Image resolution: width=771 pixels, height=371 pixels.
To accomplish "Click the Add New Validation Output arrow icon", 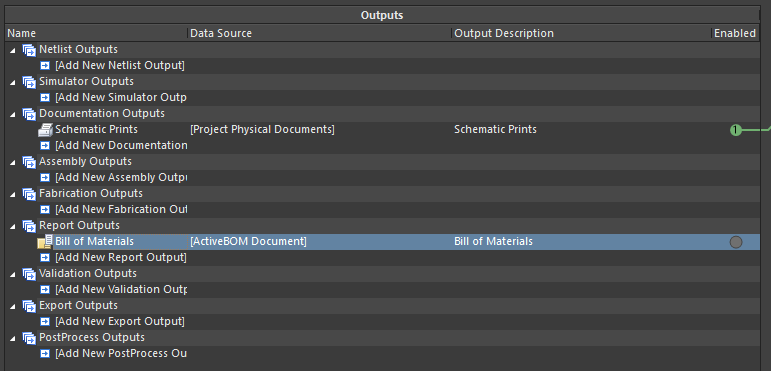I will coord(45,290).
